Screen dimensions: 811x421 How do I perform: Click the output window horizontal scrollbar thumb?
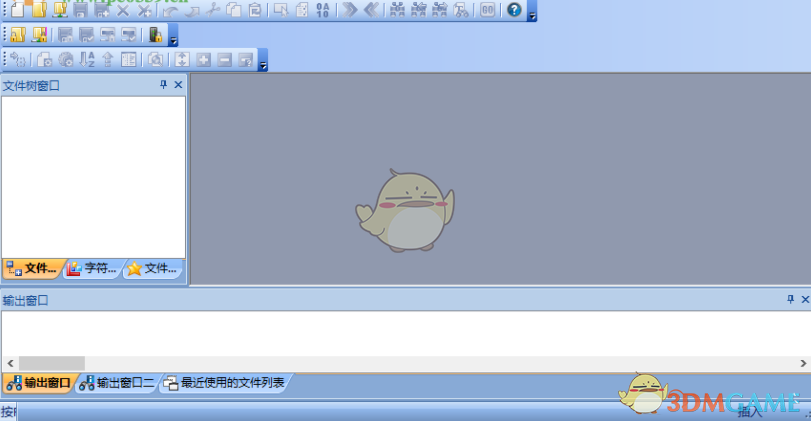[52, 362]
